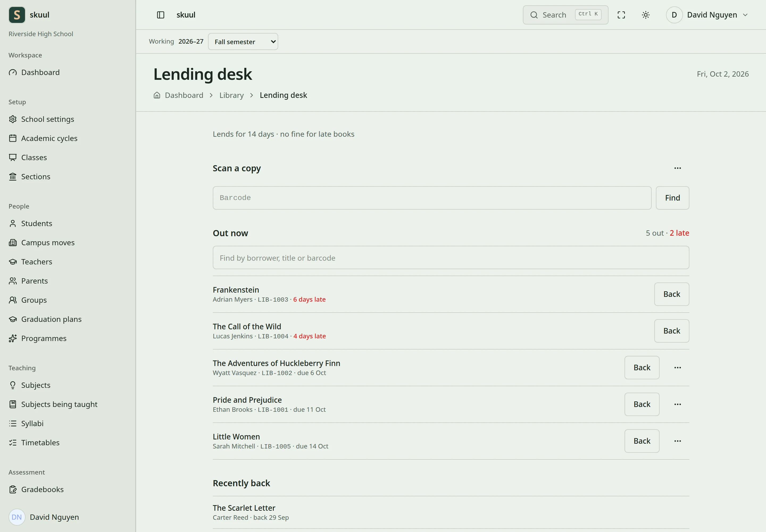Open School settings gear icon
Image resolution: width=766 pixels, height=532 pixels.
(x=13, y=119)
